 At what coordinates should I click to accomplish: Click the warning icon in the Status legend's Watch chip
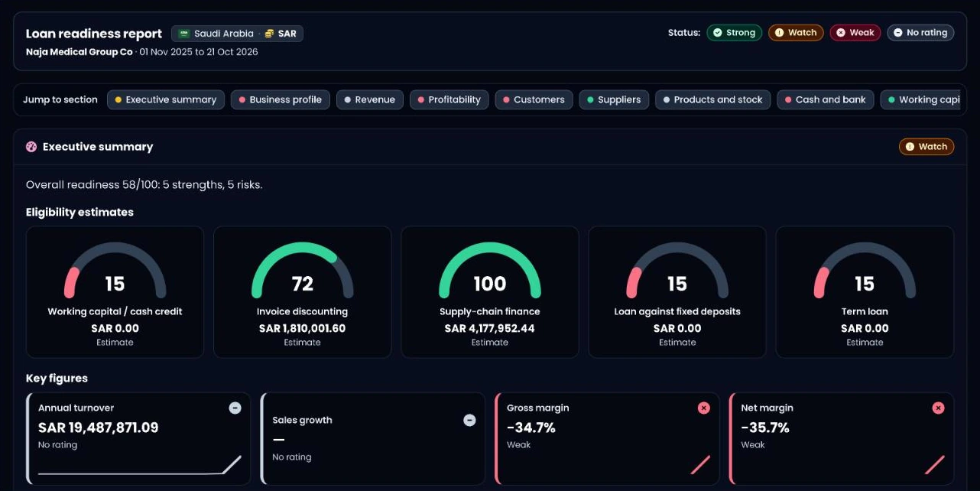(x=779, y=33)
